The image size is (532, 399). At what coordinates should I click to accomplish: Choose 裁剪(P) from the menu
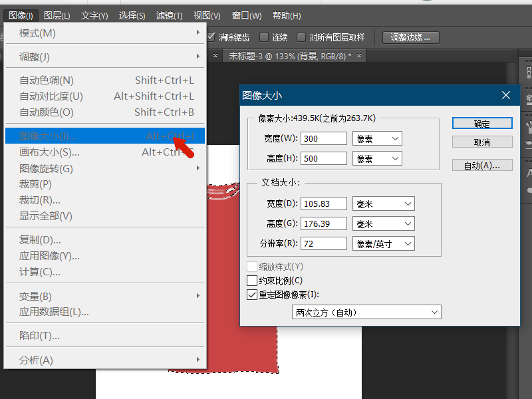tap(105, 184)
